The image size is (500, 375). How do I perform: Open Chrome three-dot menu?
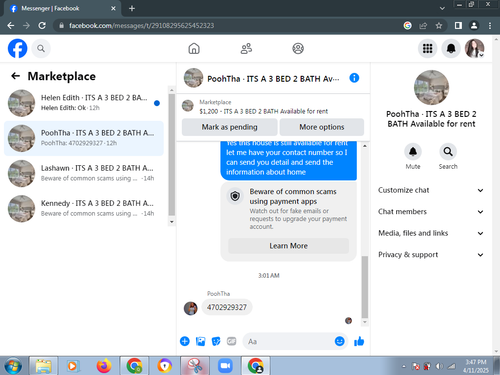[490, 25]
